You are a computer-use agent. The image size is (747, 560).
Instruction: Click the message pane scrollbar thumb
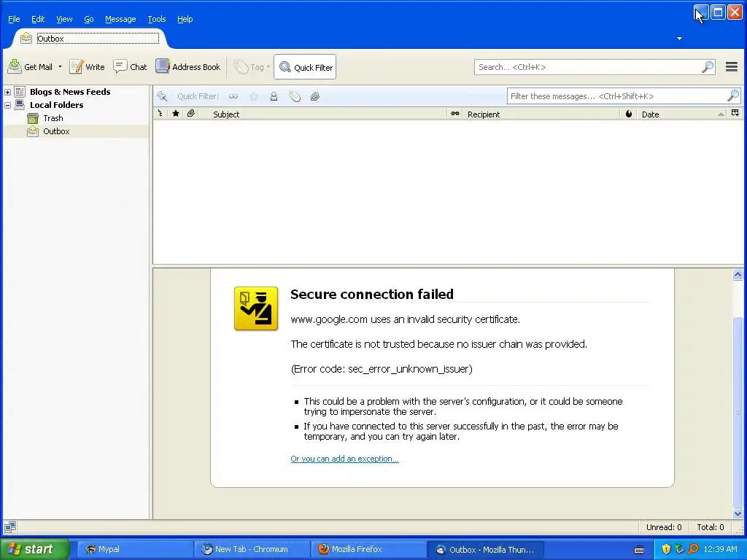click(738, 411)
